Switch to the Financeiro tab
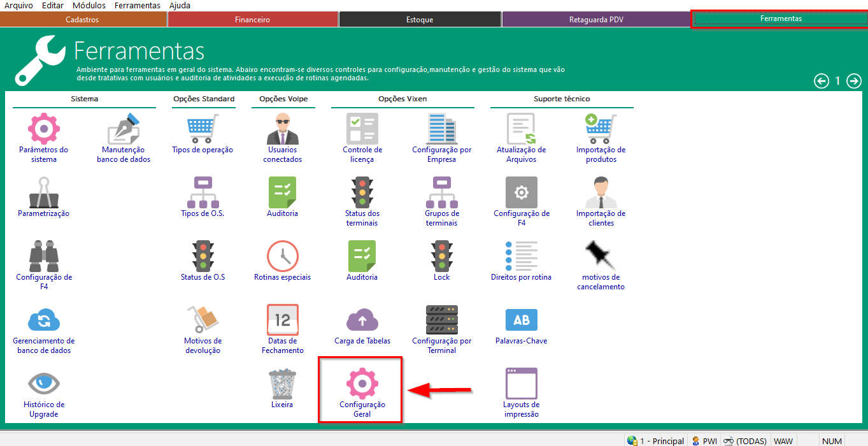Image resolution: width=868 pixels, height=446 pixels. pyautogui.click(x=252, y=20)
